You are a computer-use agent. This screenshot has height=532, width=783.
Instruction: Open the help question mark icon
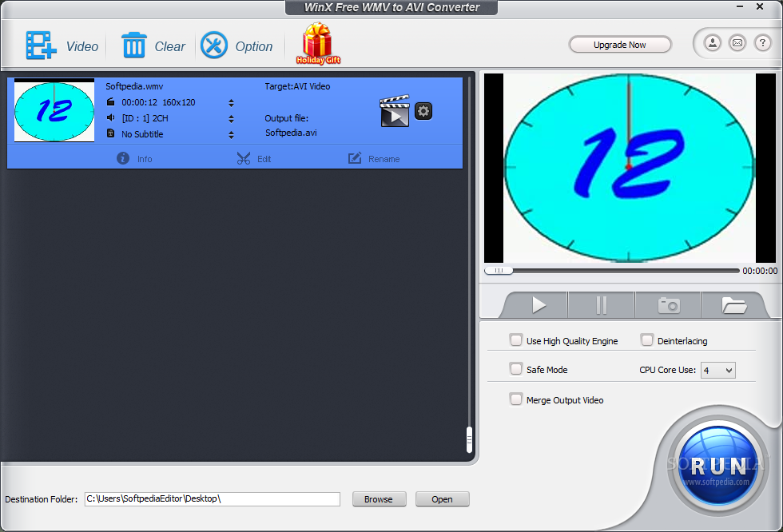[x=762, y=43]
